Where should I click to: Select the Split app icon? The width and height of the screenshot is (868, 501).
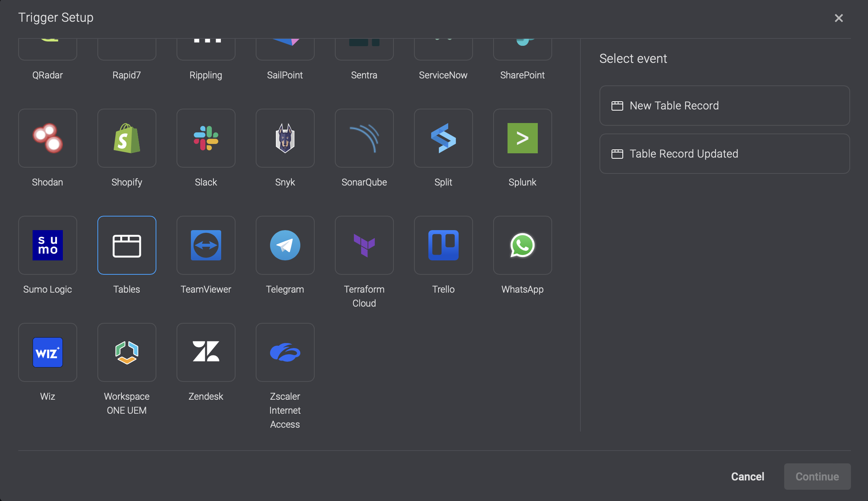point(444,138)
